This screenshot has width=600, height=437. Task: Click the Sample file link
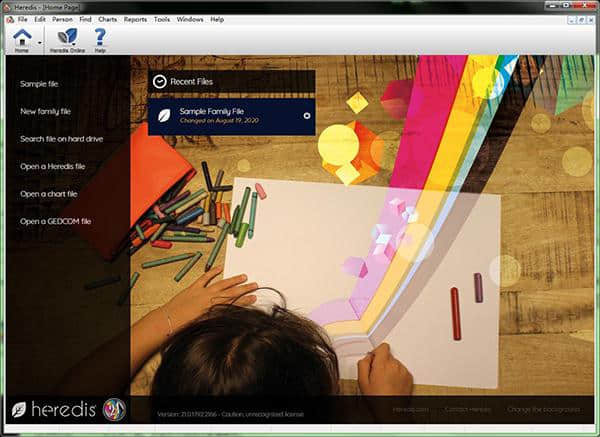coord(39,84)
